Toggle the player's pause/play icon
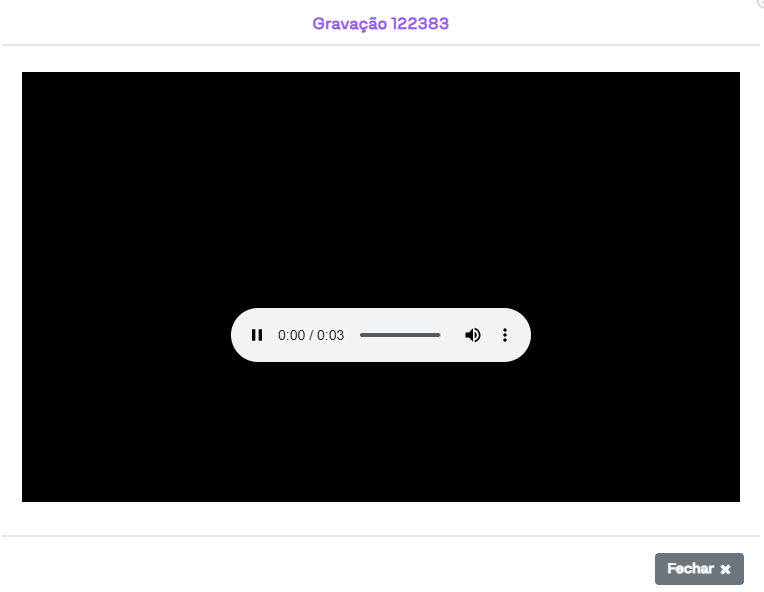Screen dimensions: 764x592 [257, 335]
